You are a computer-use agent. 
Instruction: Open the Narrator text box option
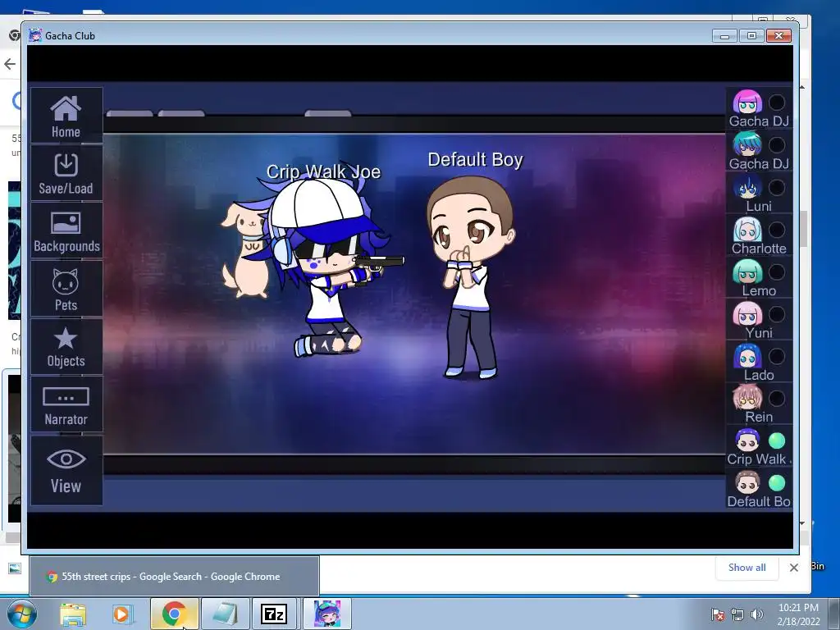66,404
